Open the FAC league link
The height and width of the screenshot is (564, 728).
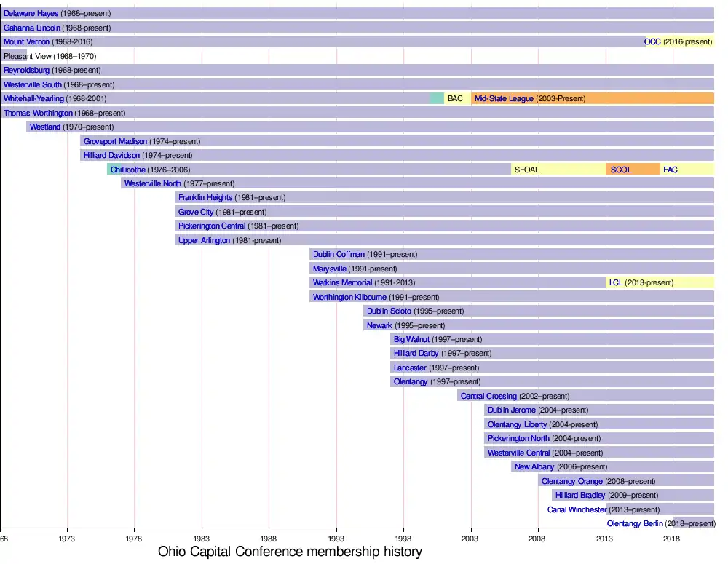tap(670, 170)
